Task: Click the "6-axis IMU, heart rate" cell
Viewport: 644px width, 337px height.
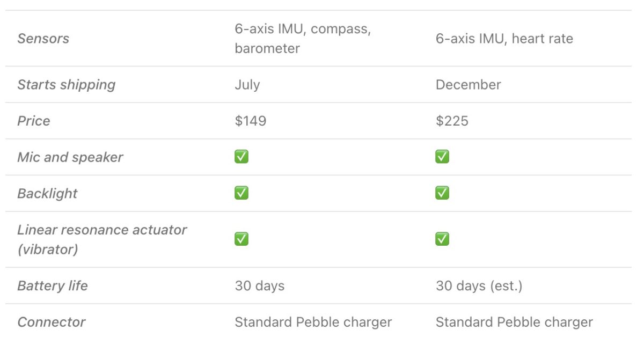Action: (x=504, y=39)
